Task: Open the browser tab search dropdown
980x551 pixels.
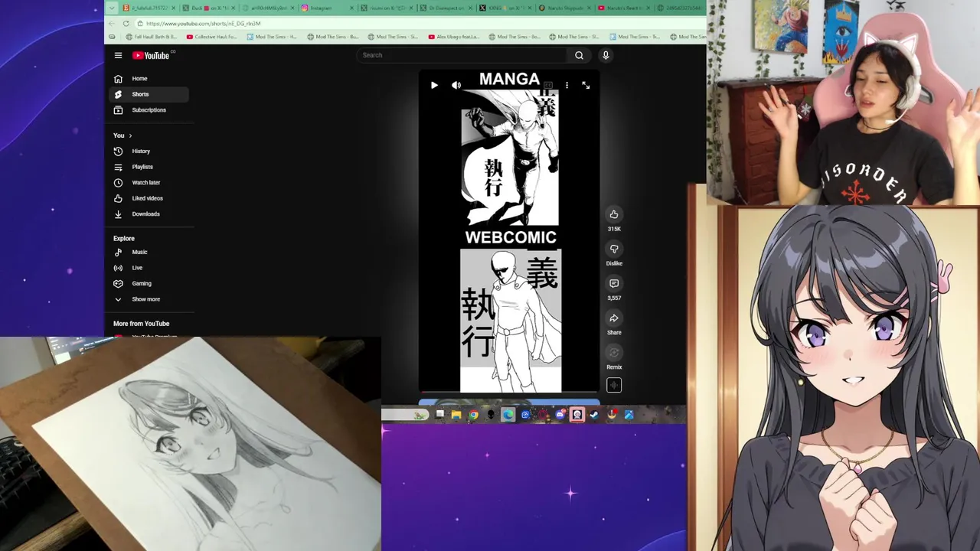Action: (112, 8)
